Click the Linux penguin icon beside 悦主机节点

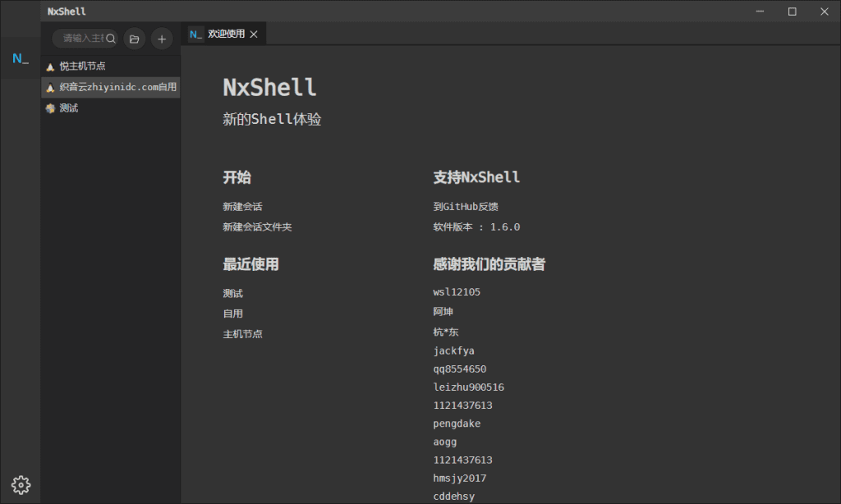(x=50, y=66)
